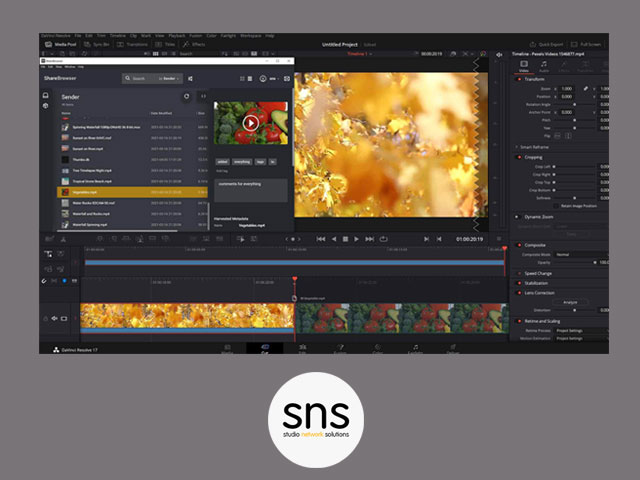
Task: Open the 'in Sender' search scope dropdown
Action: [169, 78]
